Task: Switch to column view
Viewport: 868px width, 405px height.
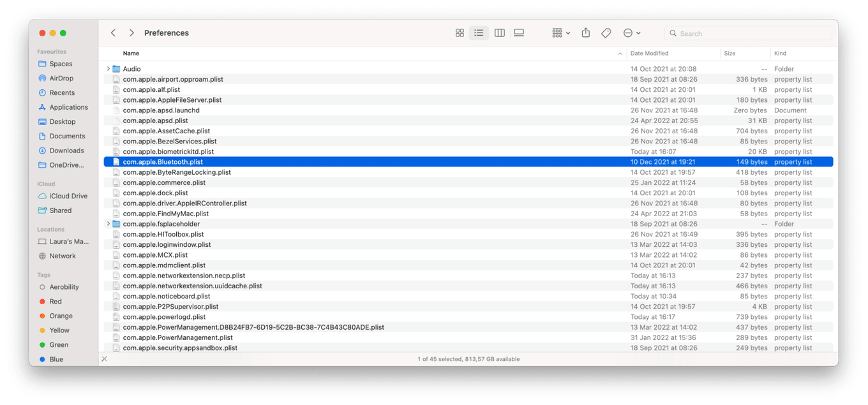Action: click(499, 33)
